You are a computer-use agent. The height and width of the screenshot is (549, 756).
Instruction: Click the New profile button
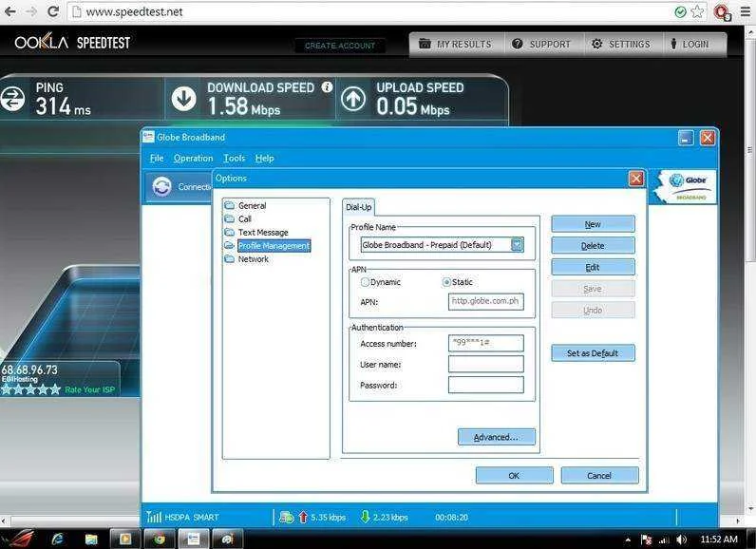[x=593, y=224]
